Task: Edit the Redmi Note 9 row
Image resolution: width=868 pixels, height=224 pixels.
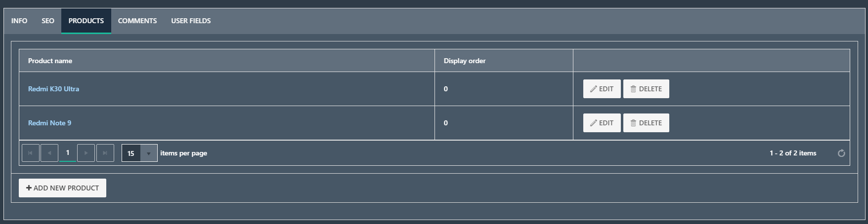Action: click(x=602, y=123)
